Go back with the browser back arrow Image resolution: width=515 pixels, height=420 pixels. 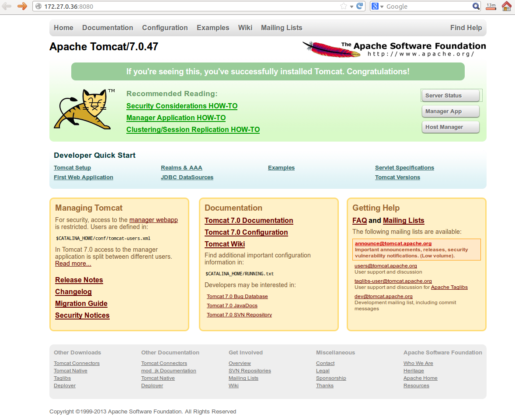pyautogui.click(x=7, y=6)
